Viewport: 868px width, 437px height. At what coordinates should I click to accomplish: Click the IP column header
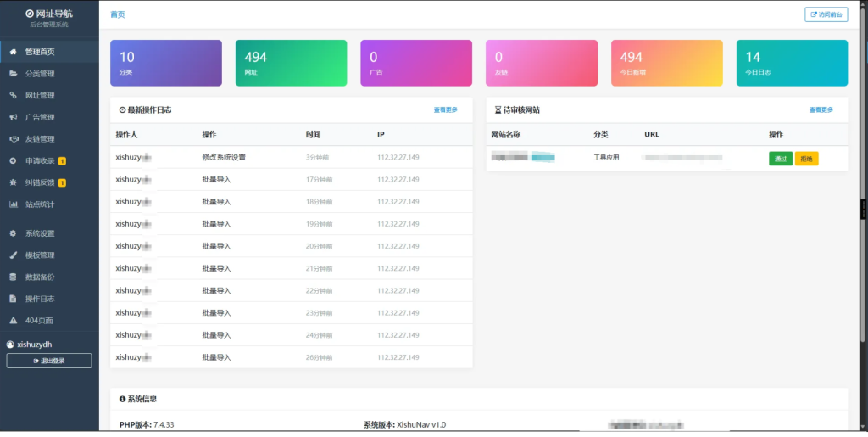(381, 135)
